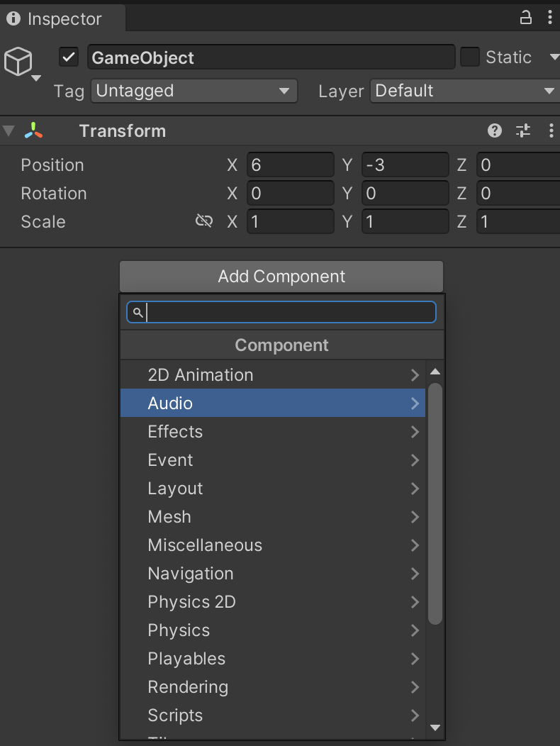The image size is (560, 746).
Task: Click the Transform axes icon
Action: (x=33, y=130)
